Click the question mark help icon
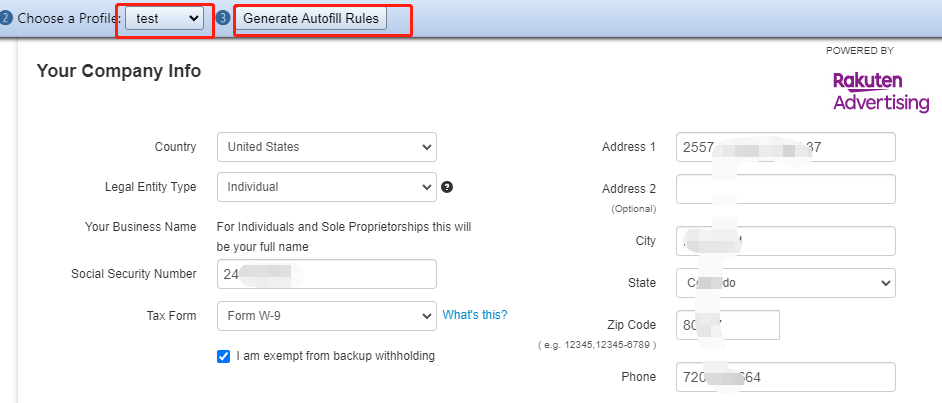Screen dimensions: 942x403 (447, 187)
